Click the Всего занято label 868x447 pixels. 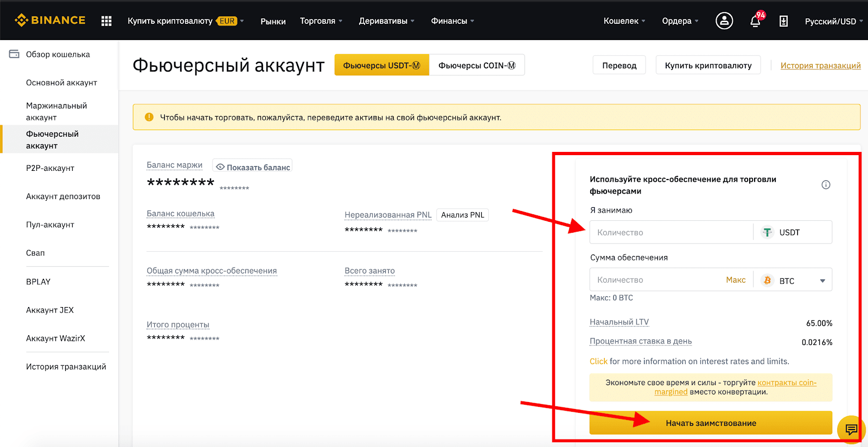click(369, 271)
